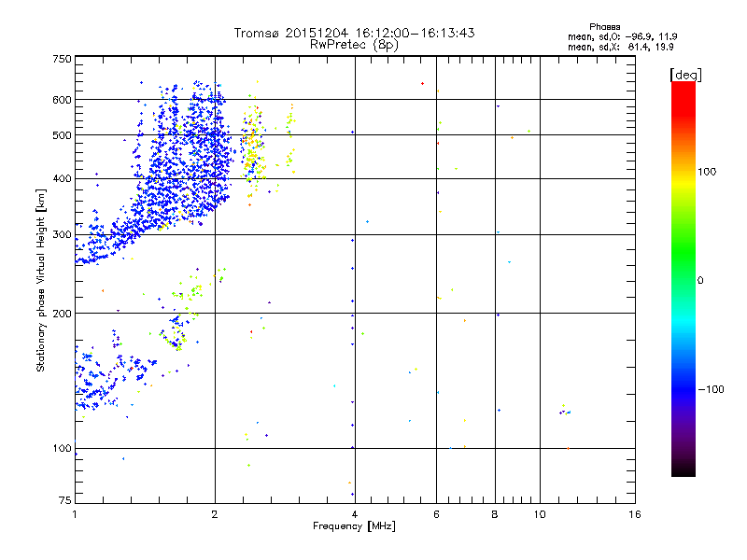
Task: Click the y-axis tick label '75'
Action: [65, 500]
